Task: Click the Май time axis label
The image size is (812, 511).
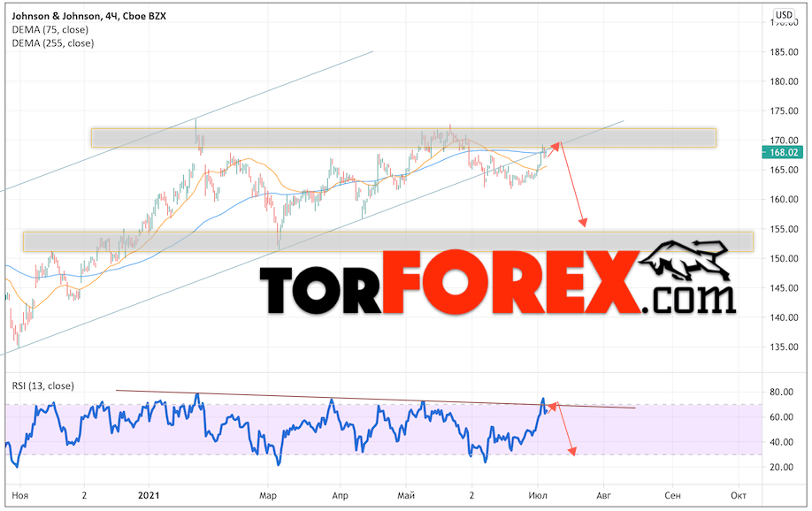Action: (x=406, y=495)
